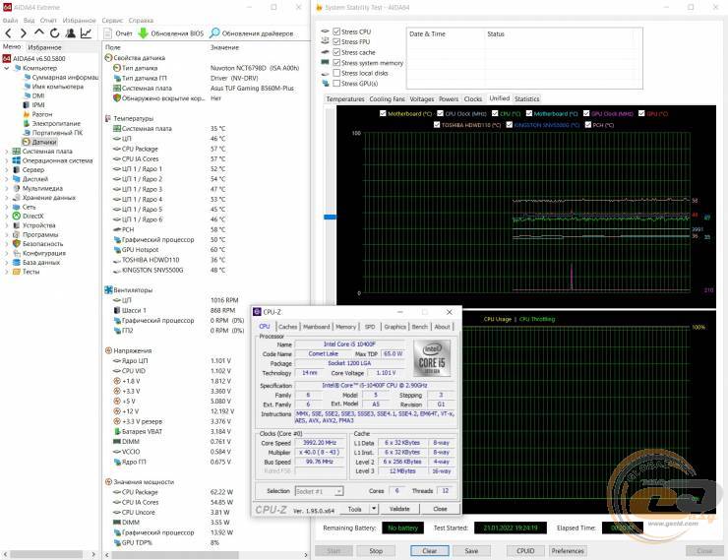Click the CPUID button in stability test
The image size is (728, 560).
click(525, 551)
